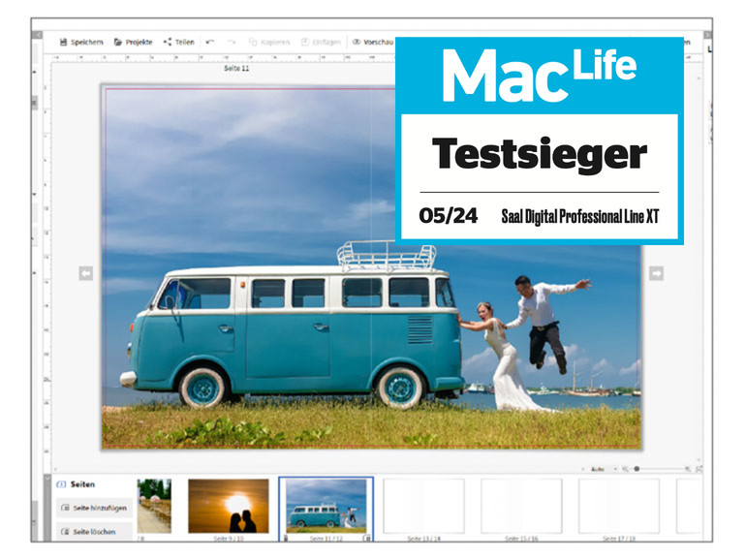The width and height of the screenshot is (746, 560).
Task: Click the zoom in magnifier icon
Action: 688,469
